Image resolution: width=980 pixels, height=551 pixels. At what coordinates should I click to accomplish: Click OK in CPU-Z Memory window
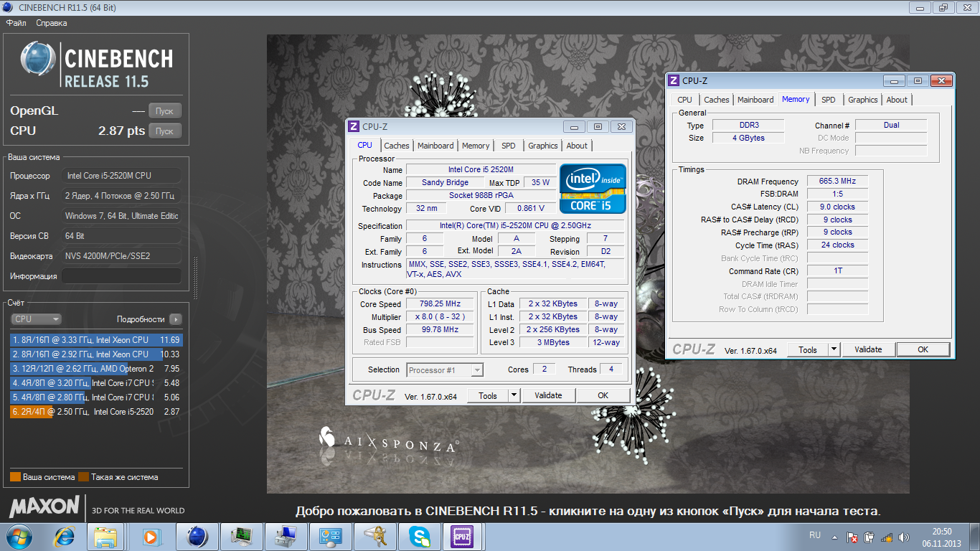pos(923,349)
